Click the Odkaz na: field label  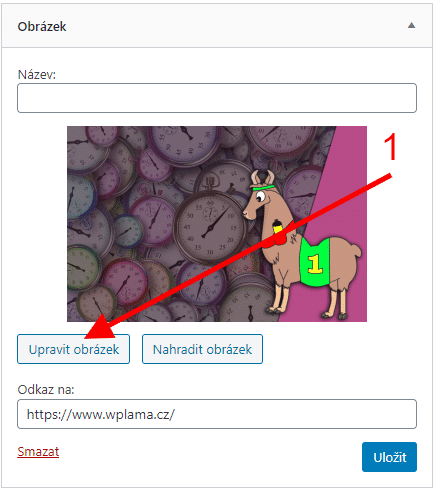point(46,389)
